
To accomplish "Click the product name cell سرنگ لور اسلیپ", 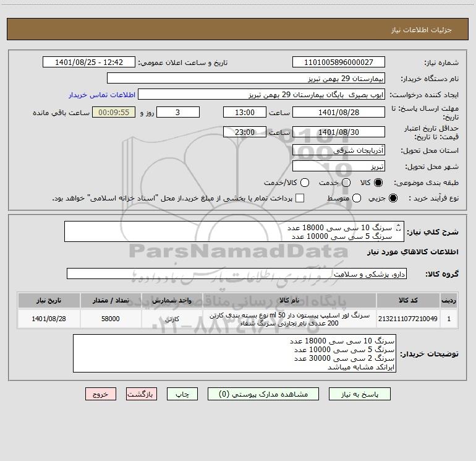I will [289, 319].
